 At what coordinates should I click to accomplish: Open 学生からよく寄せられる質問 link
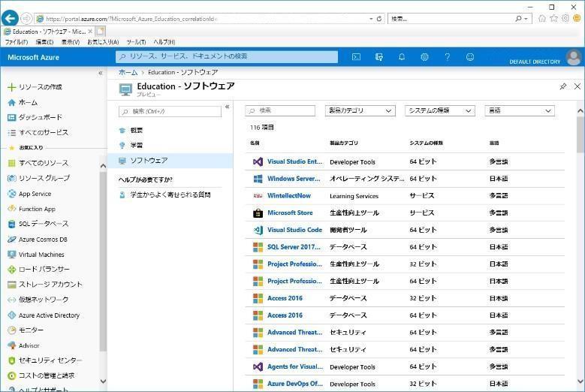(170, 194)
